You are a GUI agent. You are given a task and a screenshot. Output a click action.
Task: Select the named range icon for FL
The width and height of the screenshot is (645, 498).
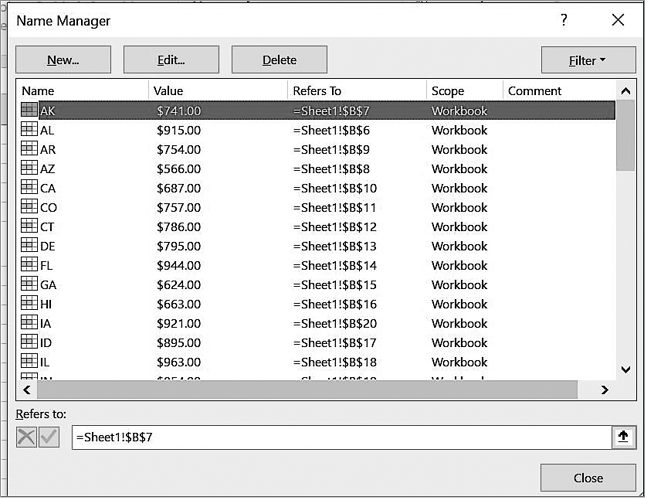click(29, 266)
